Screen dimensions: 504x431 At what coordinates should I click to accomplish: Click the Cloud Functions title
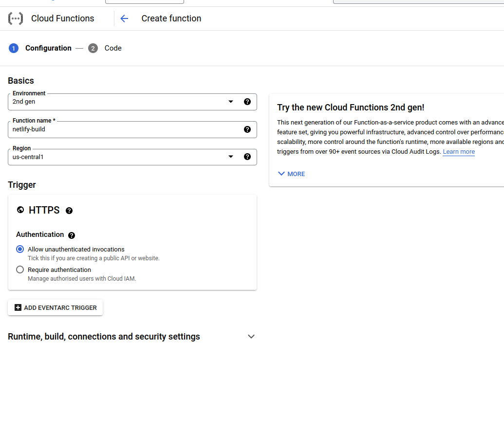pyautogui.click(x=63, y=18)
